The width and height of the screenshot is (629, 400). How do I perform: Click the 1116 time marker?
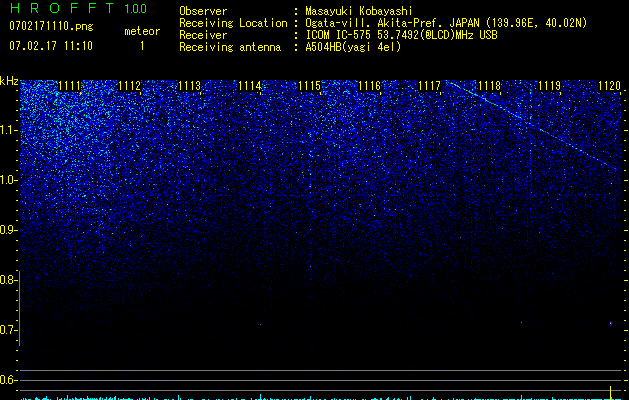(x=369, y=86)
